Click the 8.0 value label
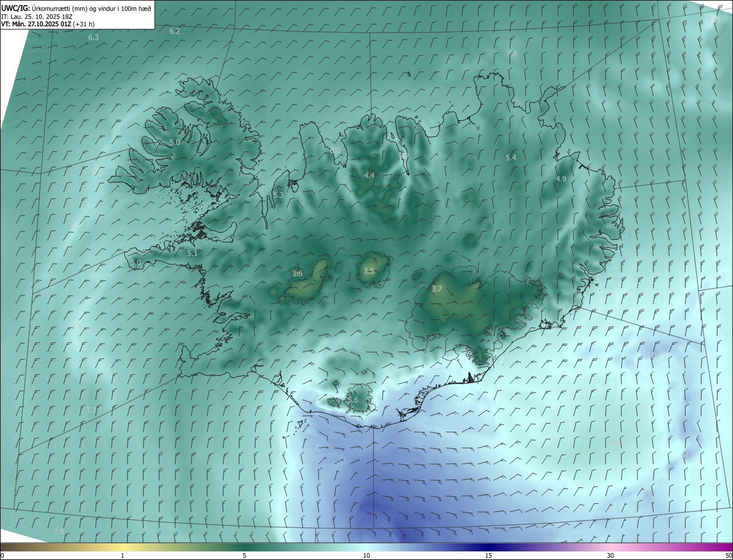 coord(335,150)
